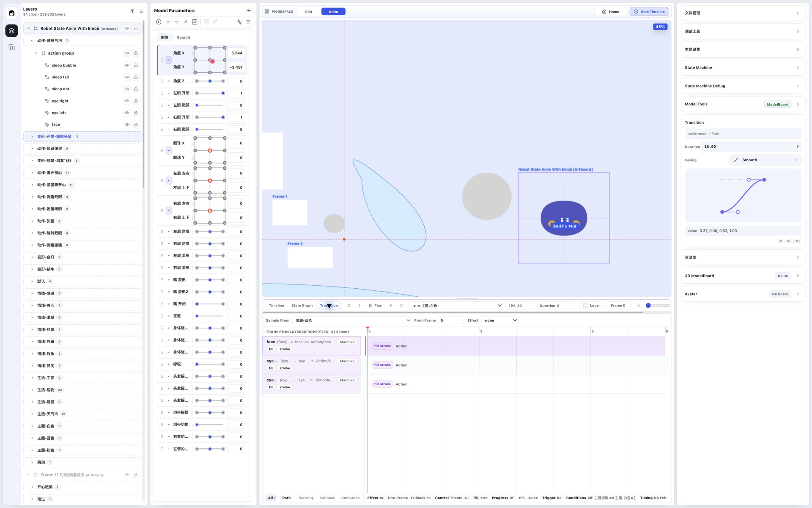Click the Hide Timeline button
Viewport: 812px width, 508px height.
pyautogui.click(x=649, y=12)
